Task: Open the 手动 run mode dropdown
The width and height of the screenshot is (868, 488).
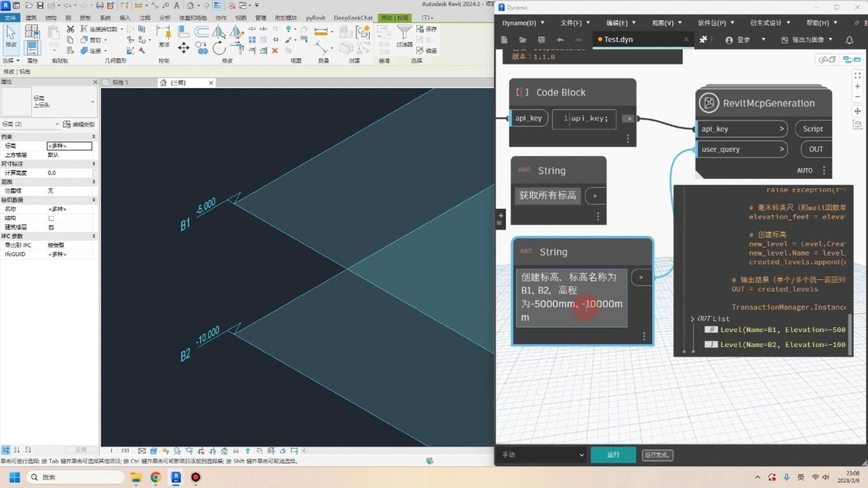Action: 542,455
